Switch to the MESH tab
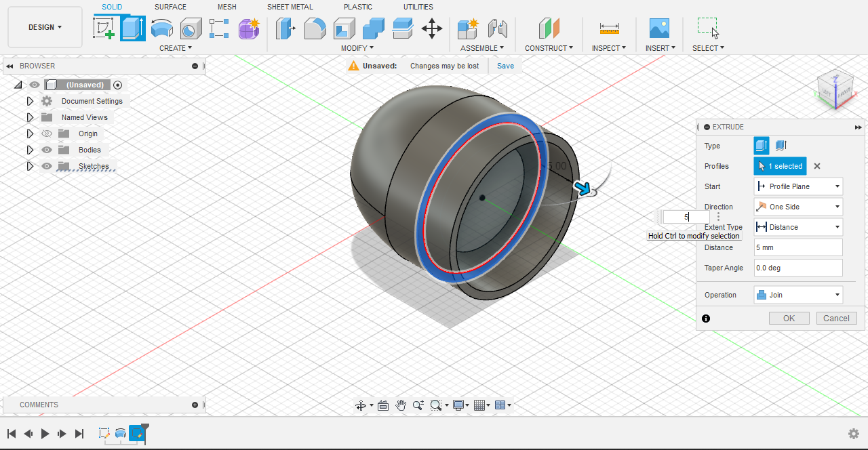The height and width of the screenshot is (450, 868). pyautogui.click(x=227, y=7)
